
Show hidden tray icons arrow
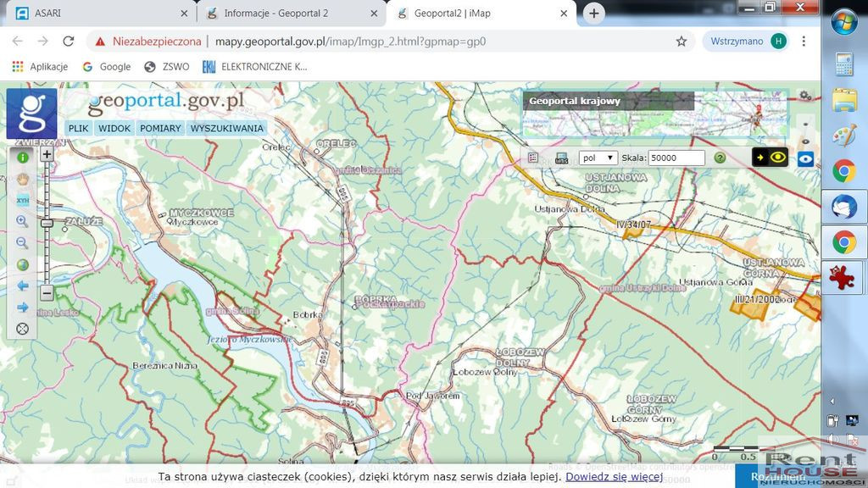[832, 401]
